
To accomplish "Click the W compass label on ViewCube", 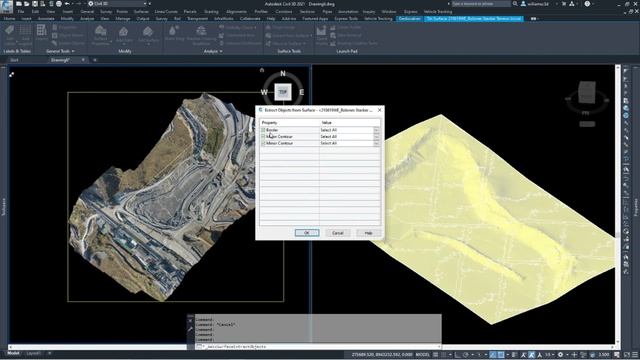I will pos(264,92).
